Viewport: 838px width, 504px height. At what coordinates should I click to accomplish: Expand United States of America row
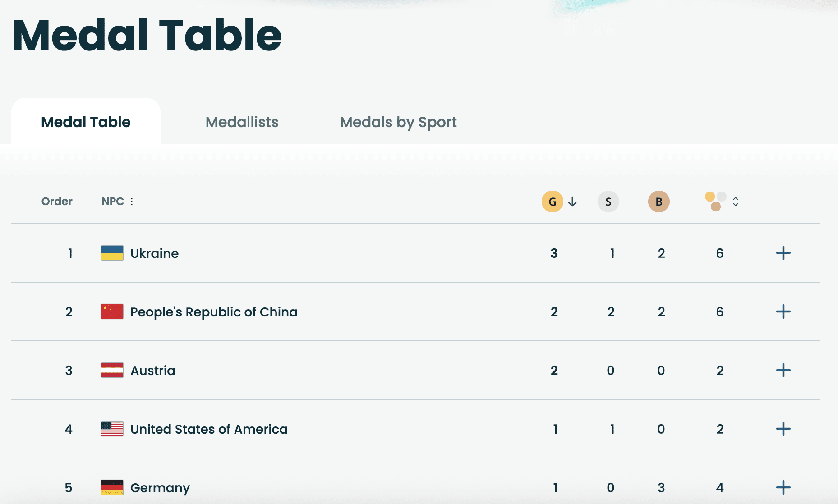tap(783, 429)
